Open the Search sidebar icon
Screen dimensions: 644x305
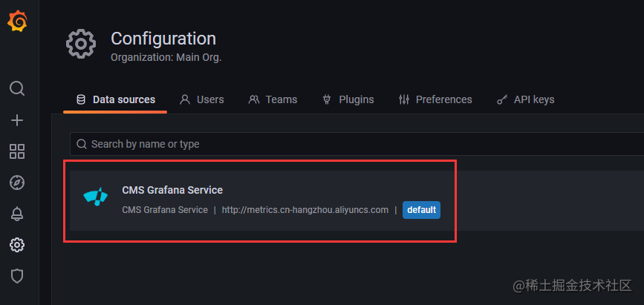tap(17, 88)
